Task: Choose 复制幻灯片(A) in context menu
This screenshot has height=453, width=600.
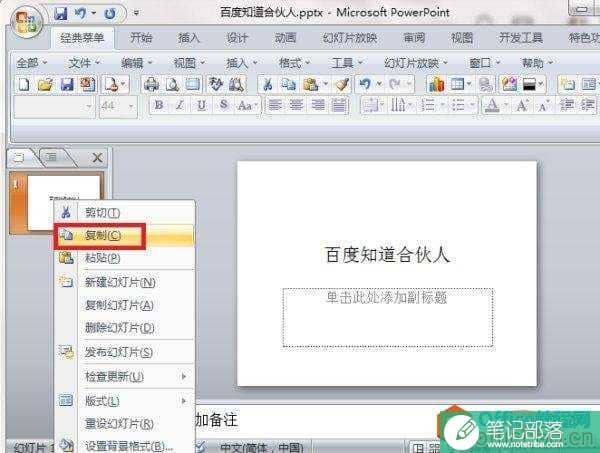Action: point(125,305)
